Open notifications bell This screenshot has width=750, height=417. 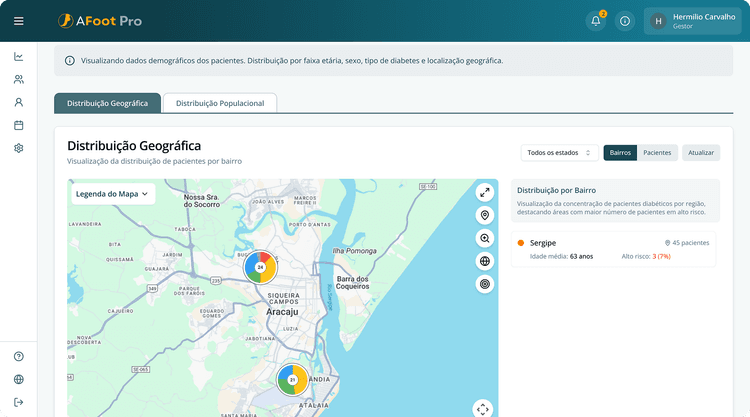pyautogui.click(x=596, y=20)
